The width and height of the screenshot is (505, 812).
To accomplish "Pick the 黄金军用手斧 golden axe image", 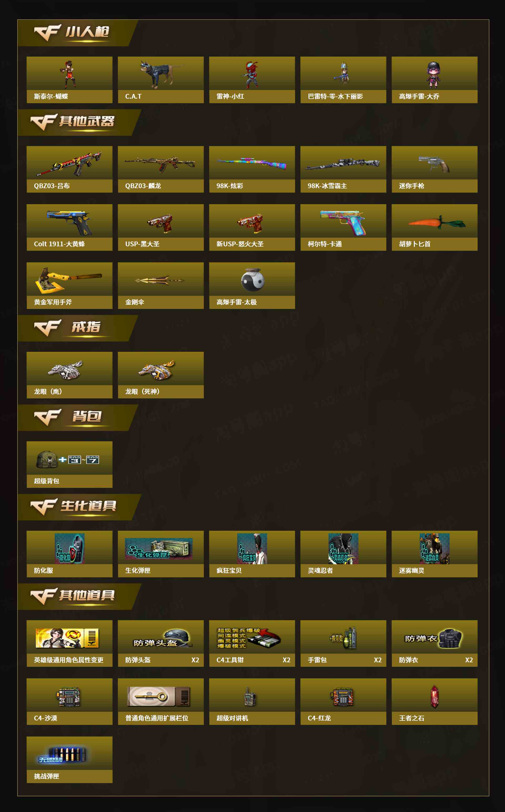I will pyautogui.click(x=68, y=280).
